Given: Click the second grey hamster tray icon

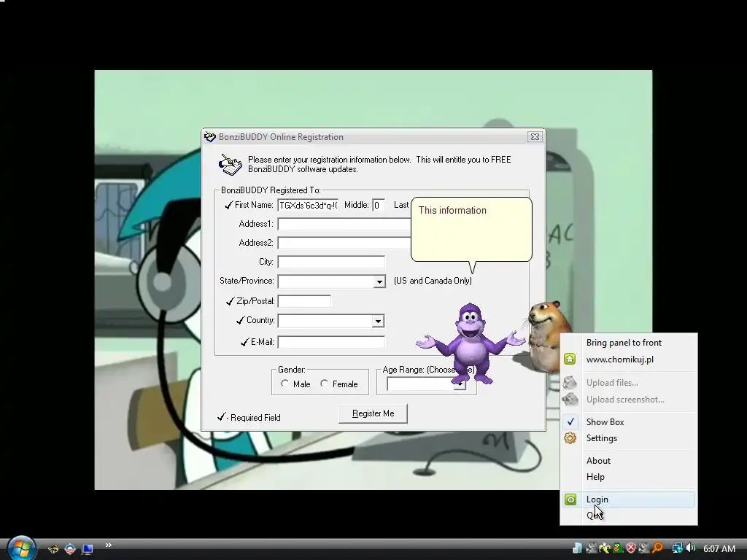Looking at the screenshot, I should [644, 548].
